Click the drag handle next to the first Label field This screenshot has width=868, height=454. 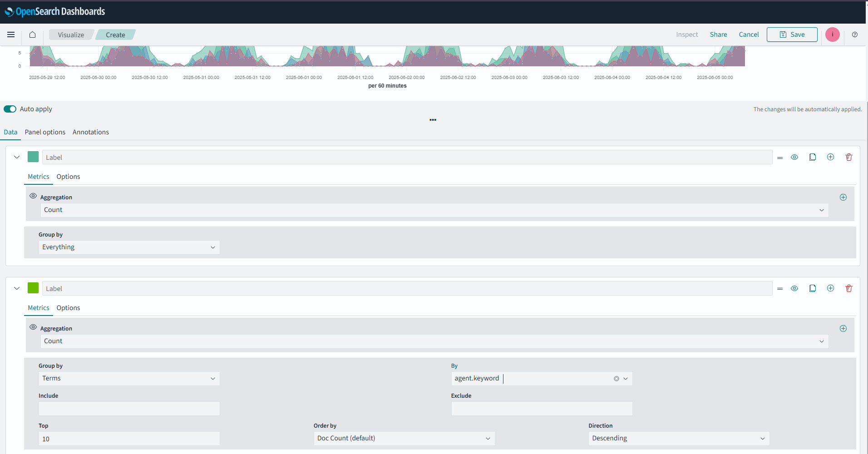pyautogui.click(x=780, y=157)
